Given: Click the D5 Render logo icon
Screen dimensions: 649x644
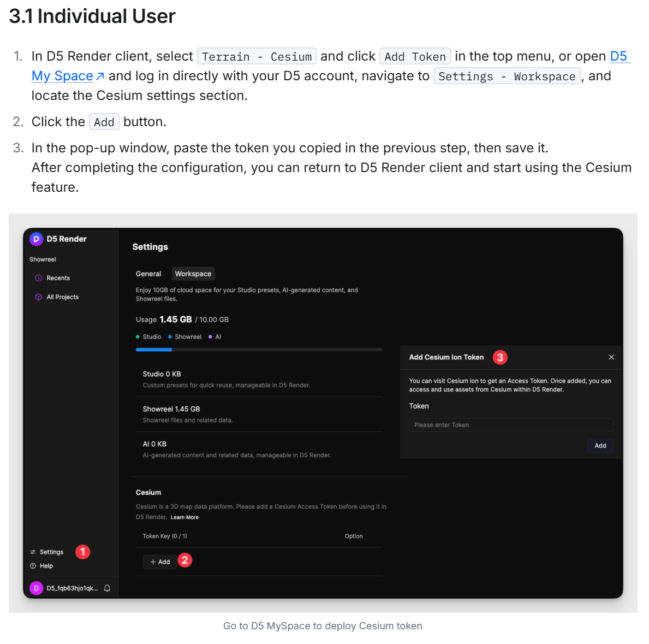Looking at the screenshot, I should pyautogui.click(x=36, y=239).
